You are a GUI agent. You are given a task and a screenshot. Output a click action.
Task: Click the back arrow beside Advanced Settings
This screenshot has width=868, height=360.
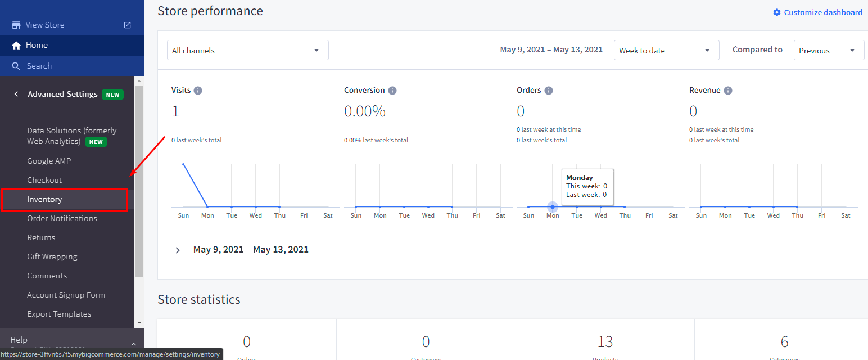16,94
